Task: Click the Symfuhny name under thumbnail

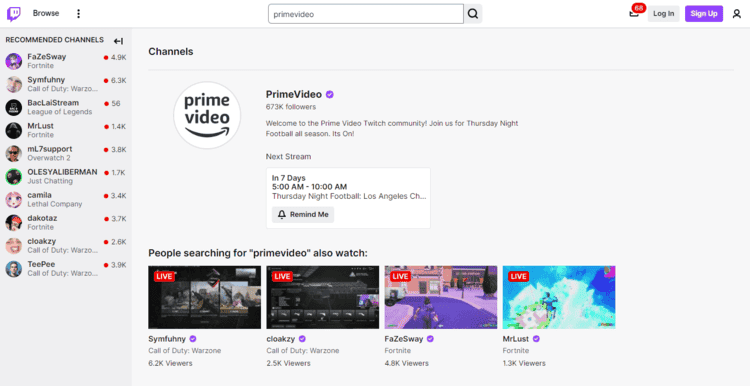Action: point(167,339)
